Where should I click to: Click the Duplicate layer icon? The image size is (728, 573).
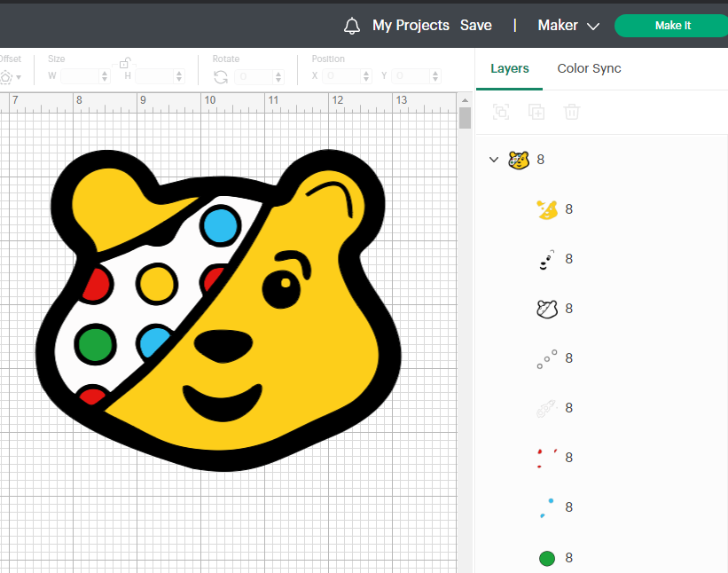(536, 112)
